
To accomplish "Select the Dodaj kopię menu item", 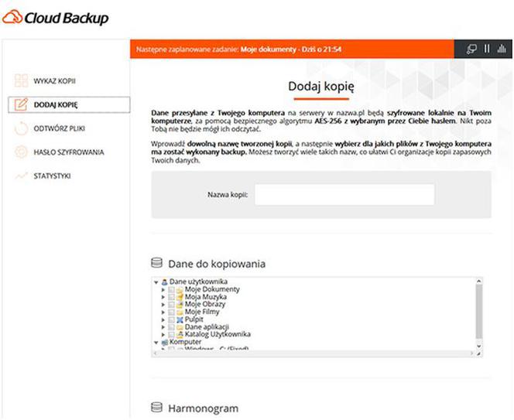I will (x=69, y=105).
